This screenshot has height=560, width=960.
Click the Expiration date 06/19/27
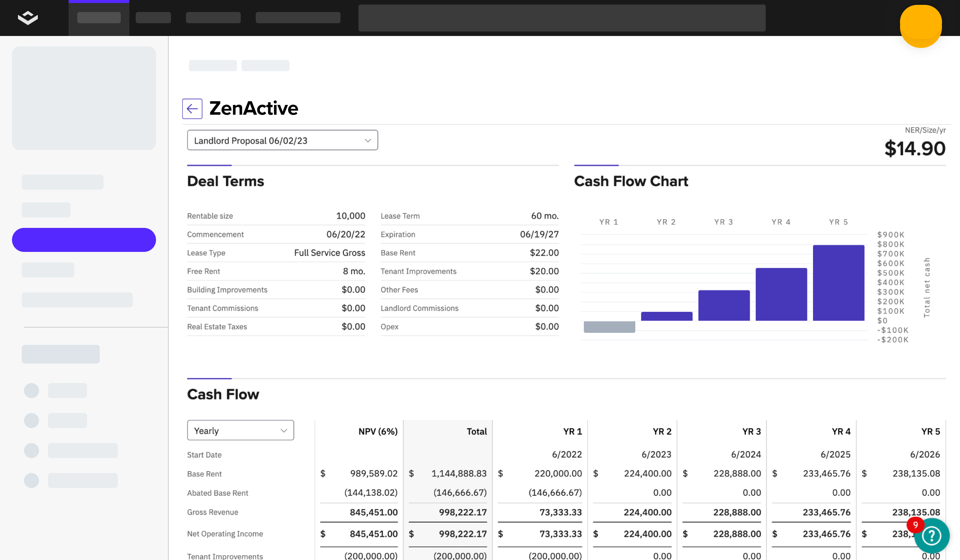coord(539,235)
